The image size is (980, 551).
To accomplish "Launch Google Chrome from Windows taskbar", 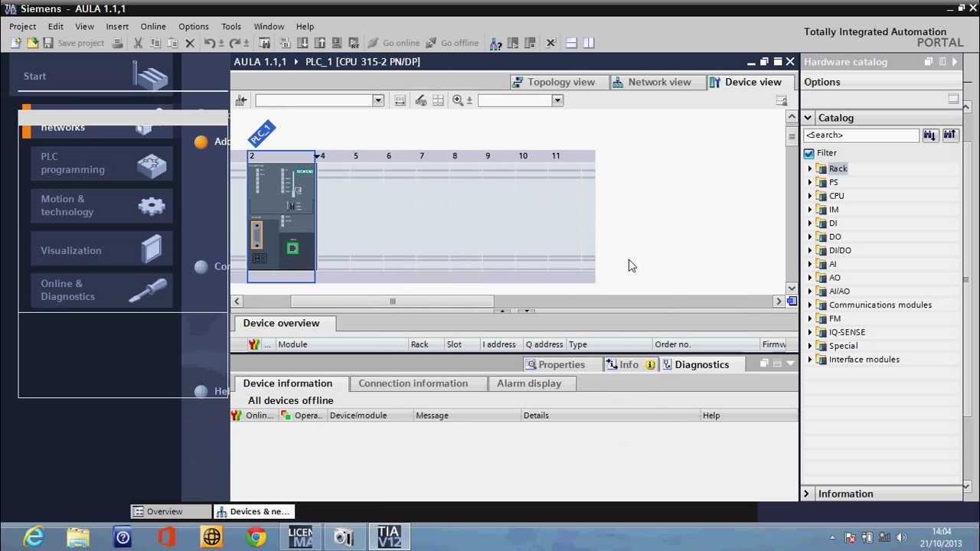I will pos(256,537).
